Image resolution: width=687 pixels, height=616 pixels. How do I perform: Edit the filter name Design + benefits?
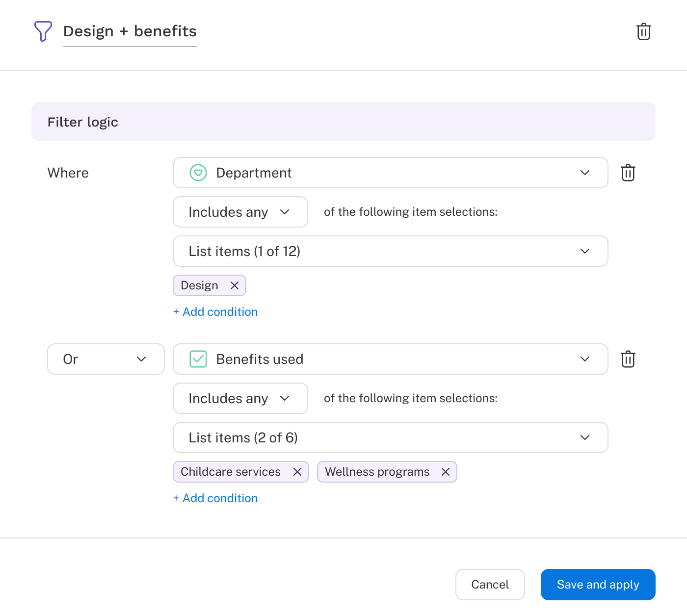tap(130, 31)
